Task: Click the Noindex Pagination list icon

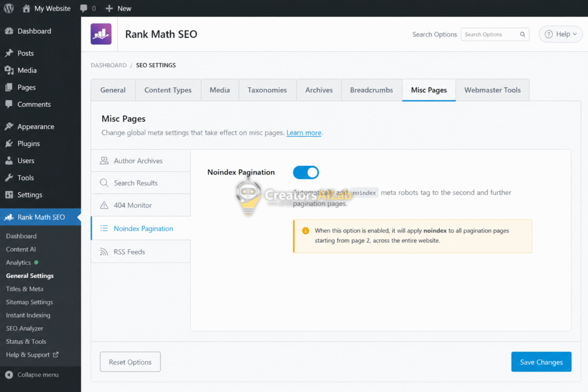Action: 105,228
